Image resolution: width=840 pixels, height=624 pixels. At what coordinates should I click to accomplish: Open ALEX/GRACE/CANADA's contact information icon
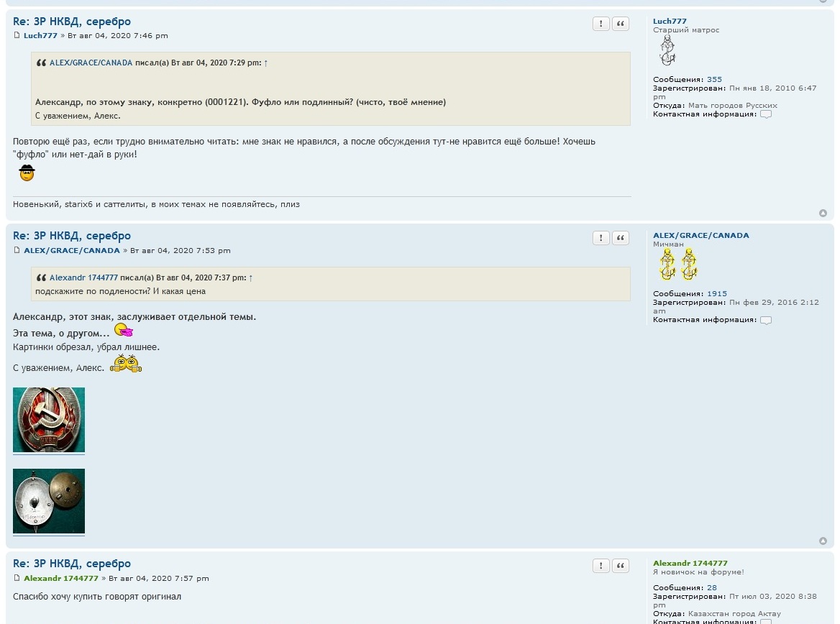click(x=766, y=320)
